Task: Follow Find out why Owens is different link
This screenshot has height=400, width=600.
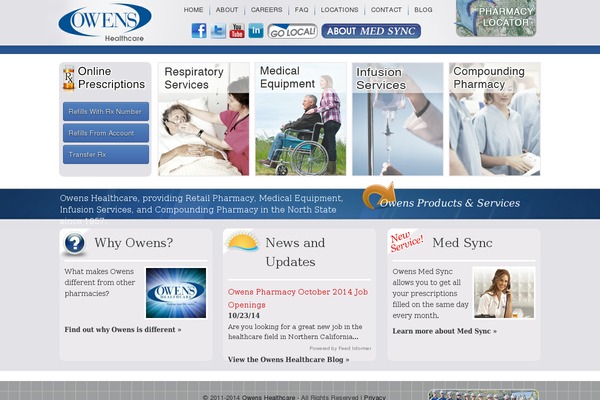Action: 123,330
